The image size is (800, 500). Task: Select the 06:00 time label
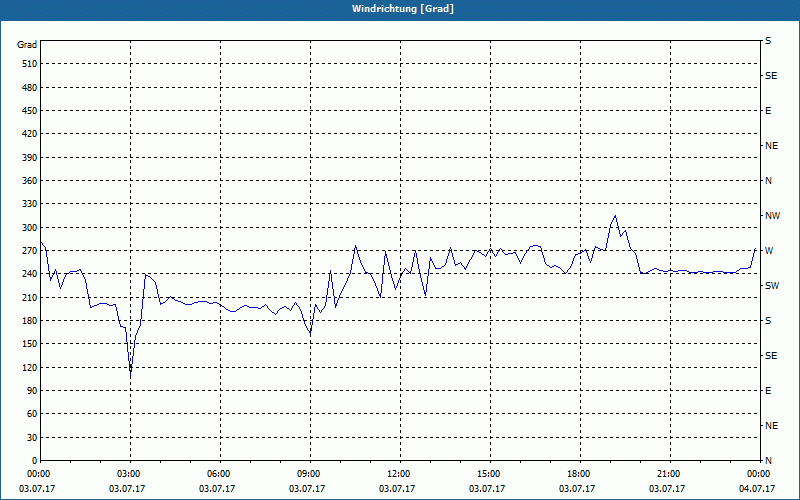[220, 474]
